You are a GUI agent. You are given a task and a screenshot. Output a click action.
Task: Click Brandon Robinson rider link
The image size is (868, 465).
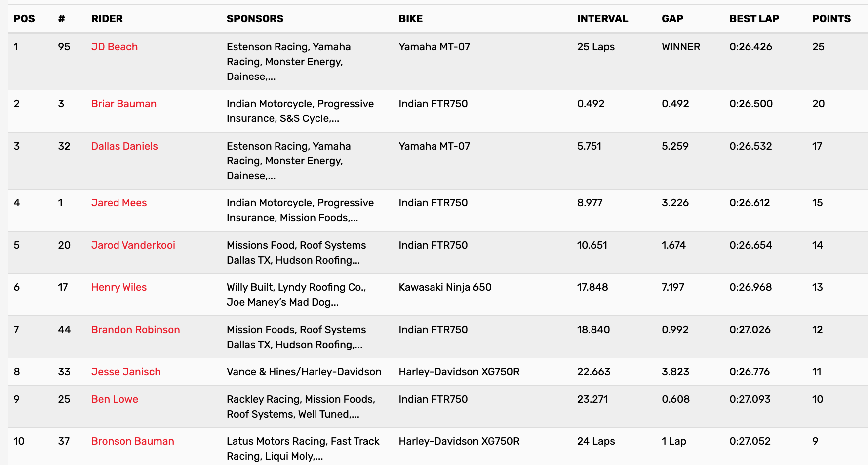click(x=136, y=330)
